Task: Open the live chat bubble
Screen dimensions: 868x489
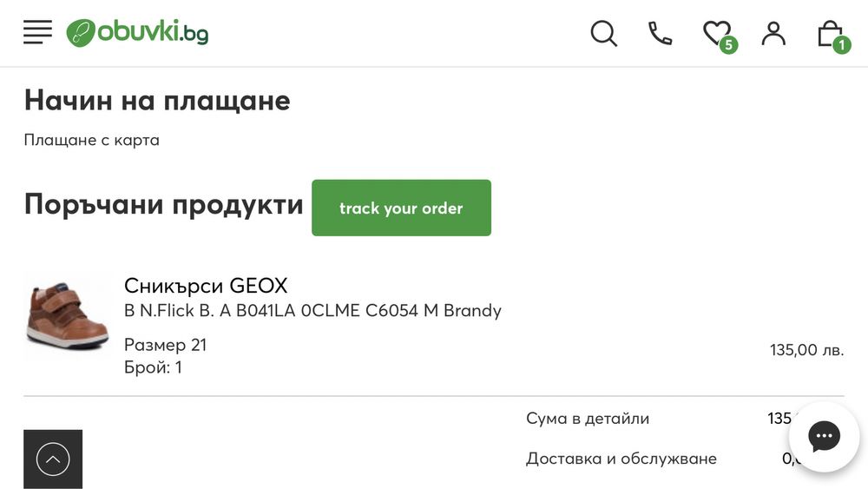Action: 824,436
